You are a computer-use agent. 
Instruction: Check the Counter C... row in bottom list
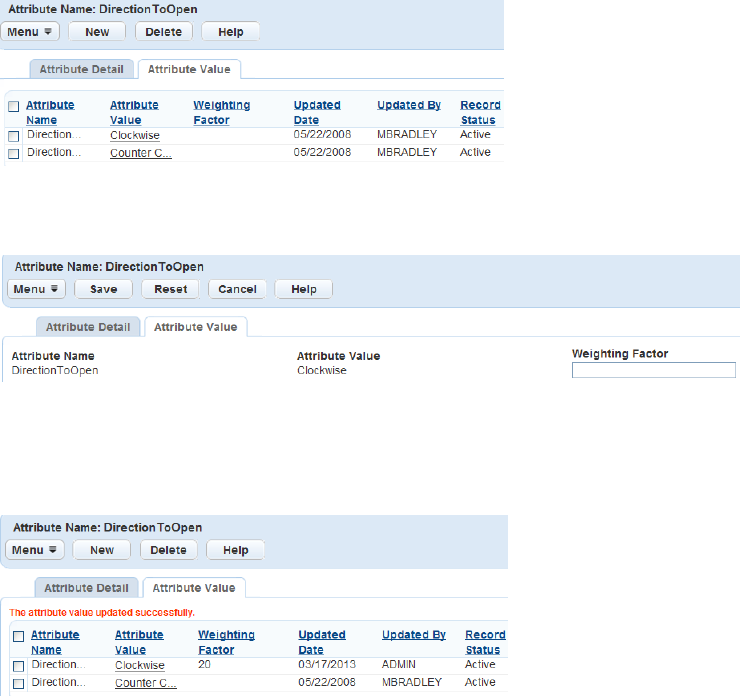[x=18, y=684]
